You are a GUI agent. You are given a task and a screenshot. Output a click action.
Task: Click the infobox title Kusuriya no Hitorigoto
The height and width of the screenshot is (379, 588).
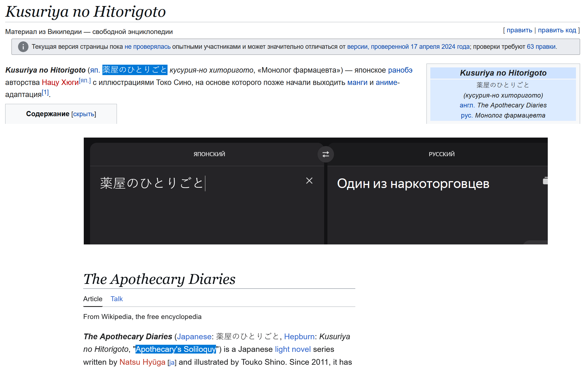503,73
